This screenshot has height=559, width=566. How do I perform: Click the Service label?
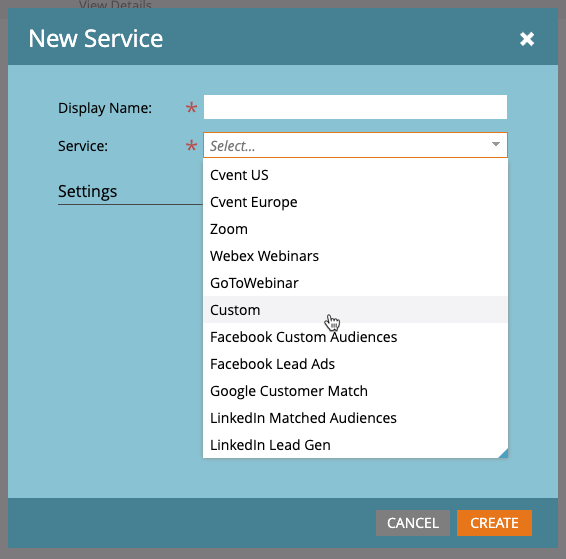coord(83,146)
